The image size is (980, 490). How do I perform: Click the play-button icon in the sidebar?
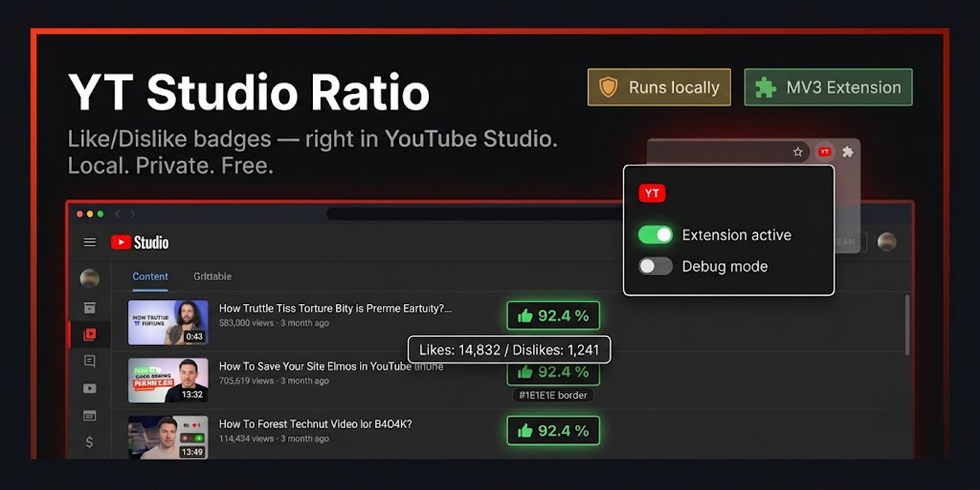pyautogui.click(x=90, y=389)
